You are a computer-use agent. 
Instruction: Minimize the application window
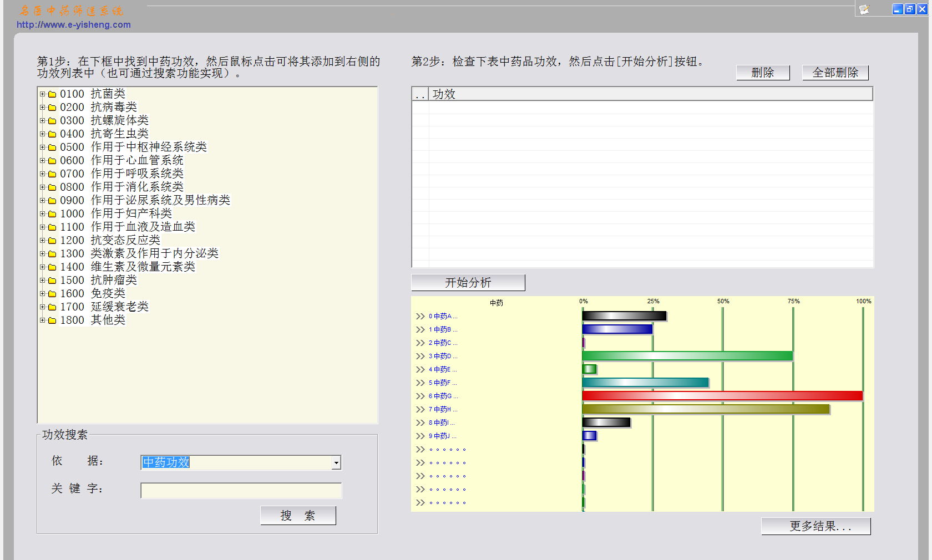[x=898, y=9]
